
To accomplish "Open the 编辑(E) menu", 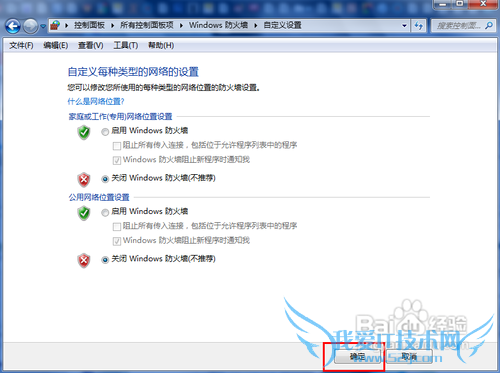I will pos(56,45).
